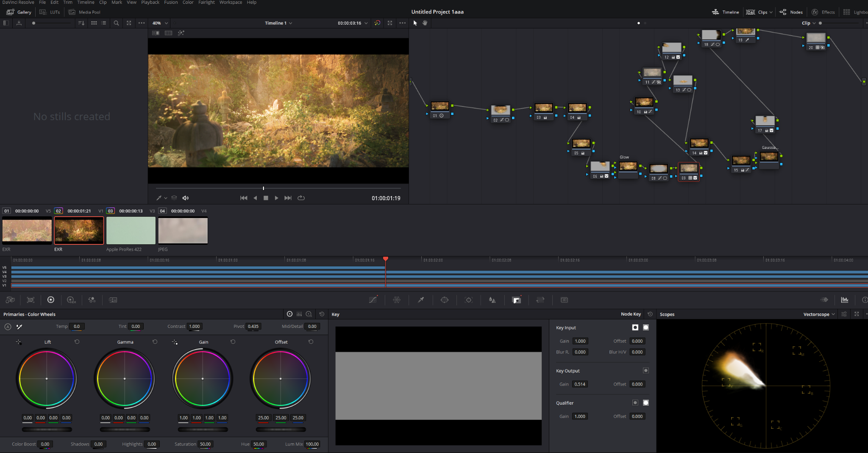868x453 pixels.
Task: Open the Vectorscope scope type dropdown
Action: 818,314
